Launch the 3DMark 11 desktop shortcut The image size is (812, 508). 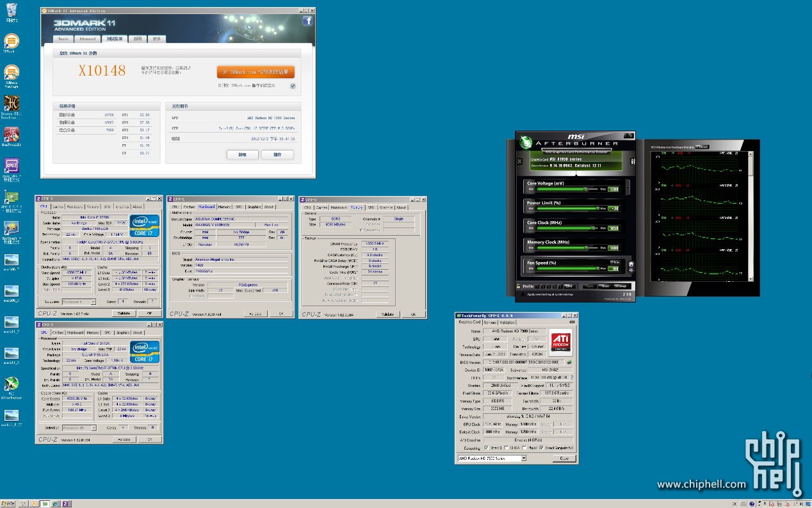tap(11, 44)
